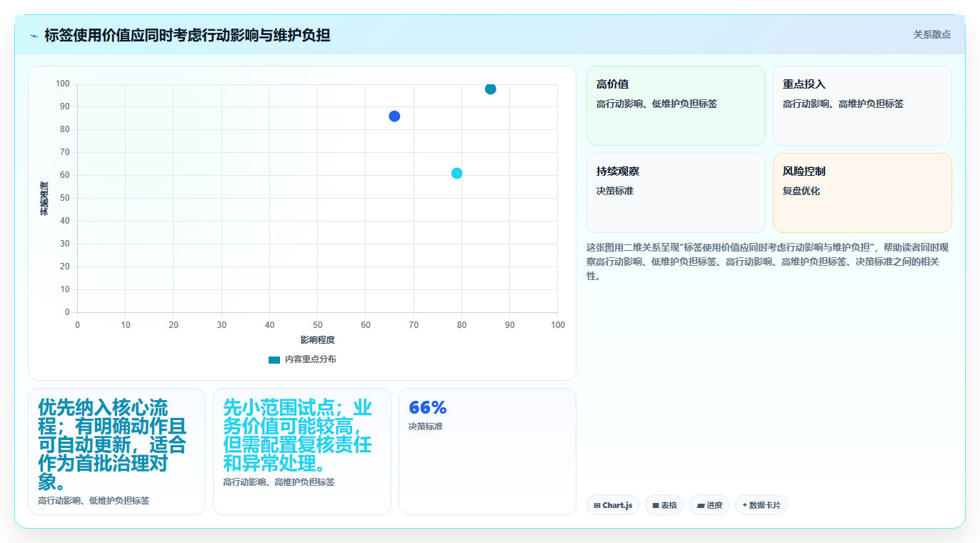
Task: Open the 高价值 quadrant card
Action: (x=676, y=106)
